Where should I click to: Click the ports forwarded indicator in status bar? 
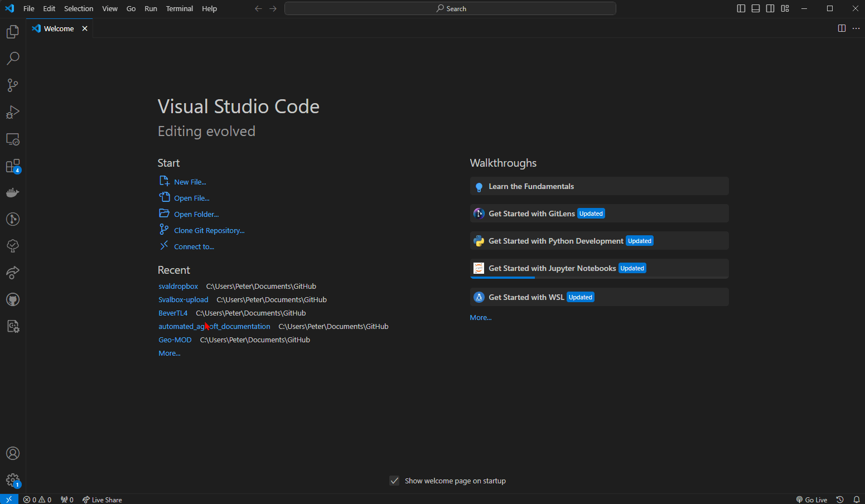pos(67,500)
